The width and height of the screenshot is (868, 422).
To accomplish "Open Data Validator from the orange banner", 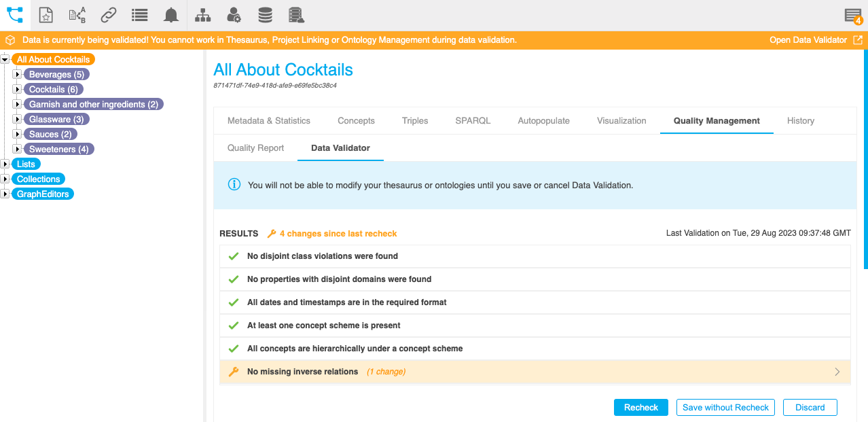I will [x=810, y=40].
